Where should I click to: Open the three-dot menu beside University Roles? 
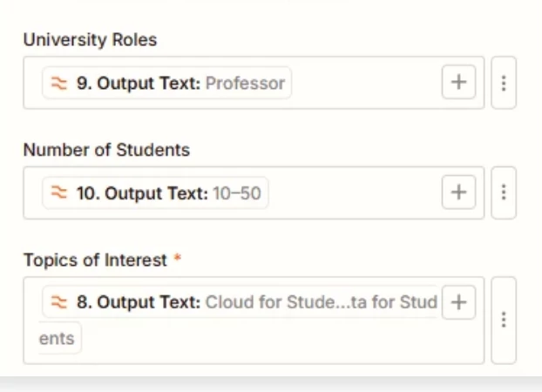coord(504,83)
